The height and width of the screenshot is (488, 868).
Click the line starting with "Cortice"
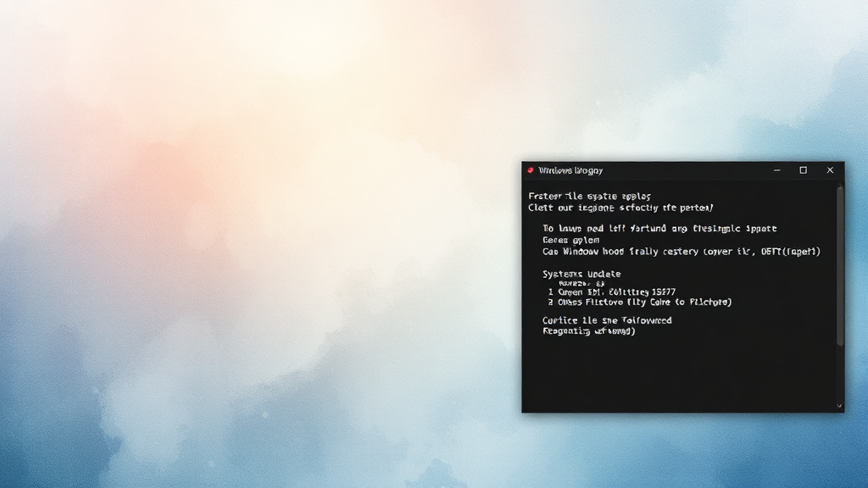pyautogui.click(x=607, y=320)
